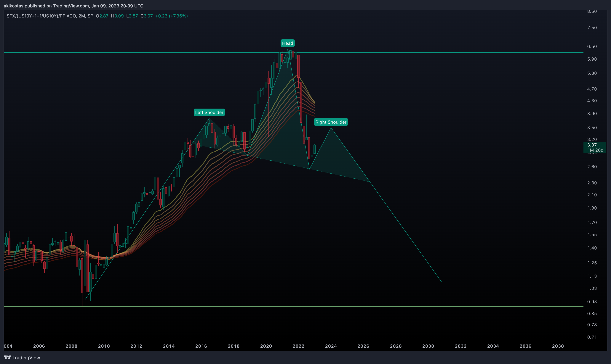Click the 2.10 price scale label
Screen dimensions: 611x364
pyautogui.click(x=592, y=195)
